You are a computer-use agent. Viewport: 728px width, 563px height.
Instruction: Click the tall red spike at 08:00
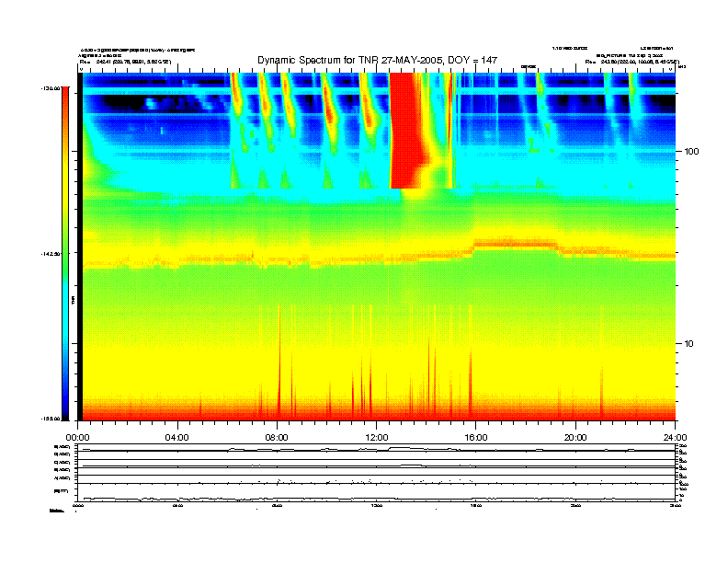click(279, 362)
